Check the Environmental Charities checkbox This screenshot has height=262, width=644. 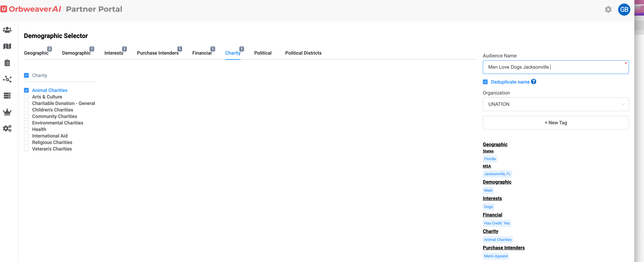click(27, 123)
